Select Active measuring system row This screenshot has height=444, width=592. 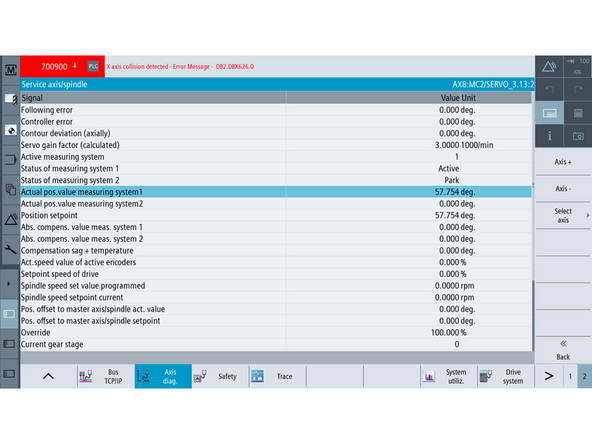pyautogui.click(x=276, y=157)
